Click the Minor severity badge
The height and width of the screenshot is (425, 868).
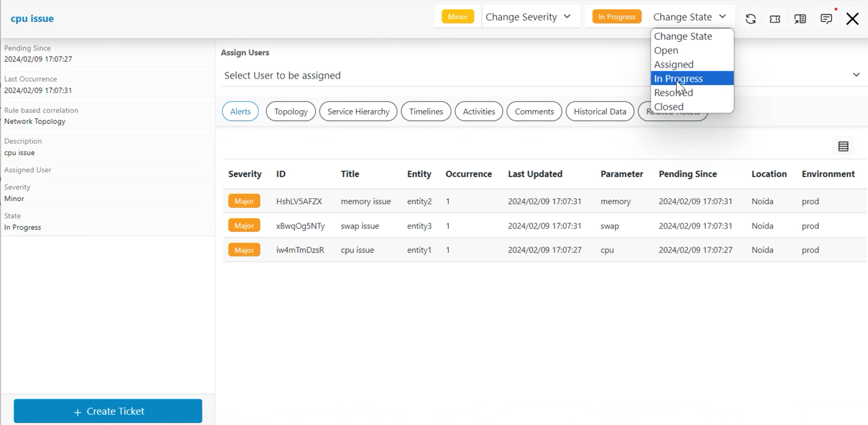[458, 17]
